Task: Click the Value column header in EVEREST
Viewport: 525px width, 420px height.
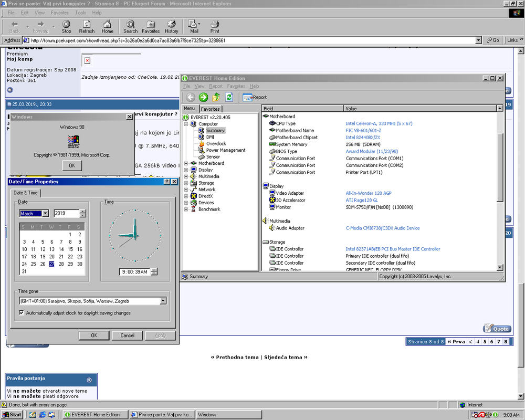Action: tap(420, 109)
